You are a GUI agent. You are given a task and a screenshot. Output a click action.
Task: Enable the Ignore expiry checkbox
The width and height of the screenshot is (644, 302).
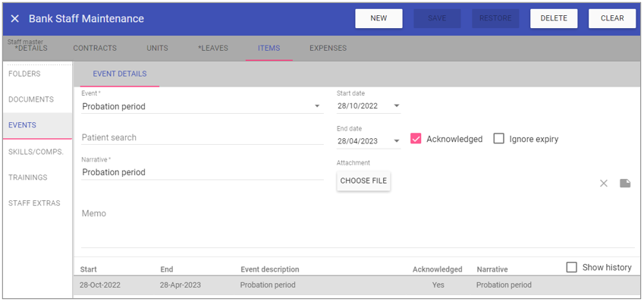(498, 139)
